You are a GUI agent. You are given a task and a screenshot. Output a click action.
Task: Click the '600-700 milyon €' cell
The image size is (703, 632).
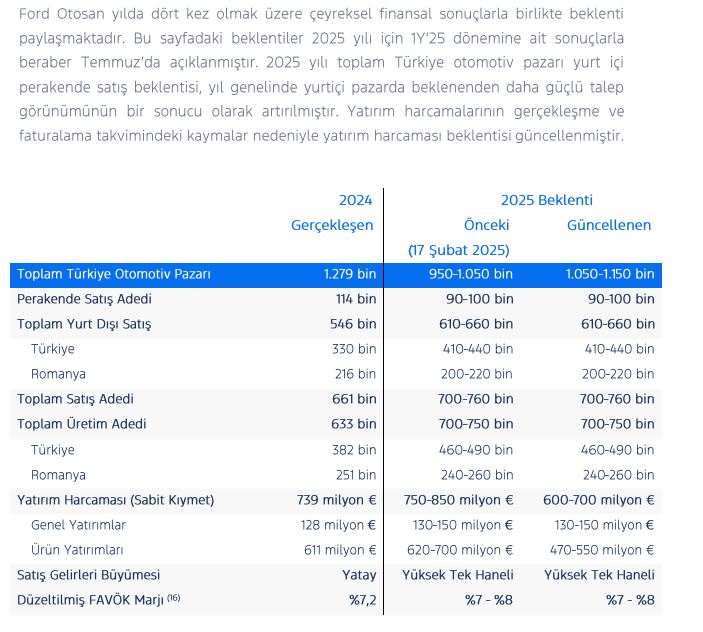pyautogui.click(x=599, y=500)
